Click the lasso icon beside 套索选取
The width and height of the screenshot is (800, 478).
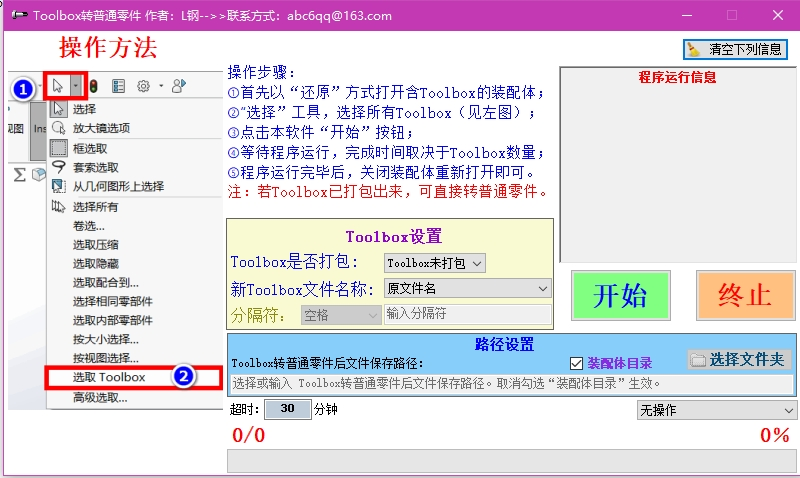point(59,167)
